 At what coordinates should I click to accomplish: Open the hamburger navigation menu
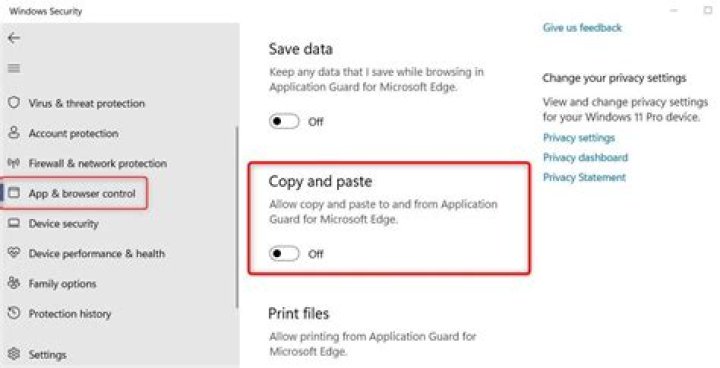(x=14, y=69)
